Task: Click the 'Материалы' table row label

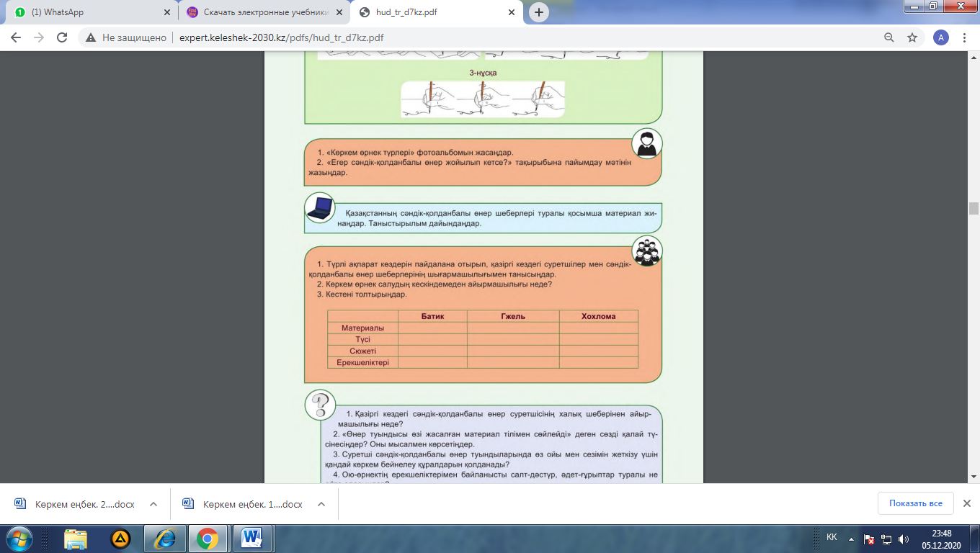Action: click(362, 328)
